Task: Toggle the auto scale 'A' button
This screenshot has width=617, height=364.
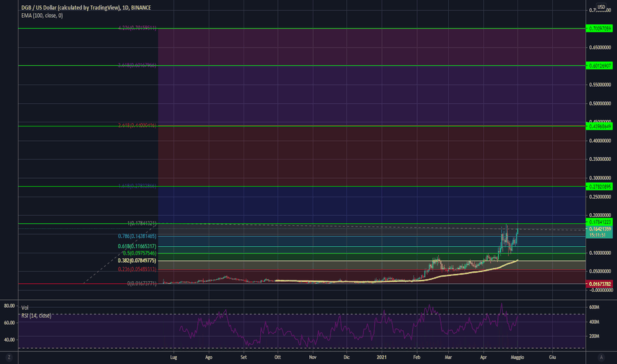Action: pos(601,357)
